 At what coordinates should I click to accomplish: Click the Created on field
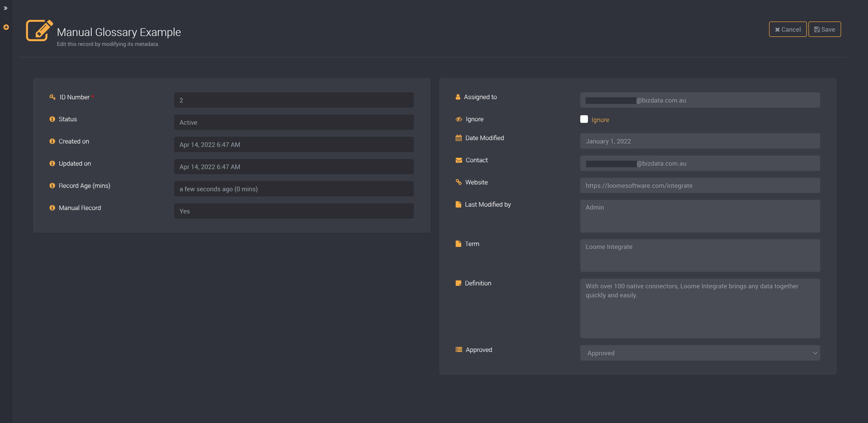click(294, 145)
